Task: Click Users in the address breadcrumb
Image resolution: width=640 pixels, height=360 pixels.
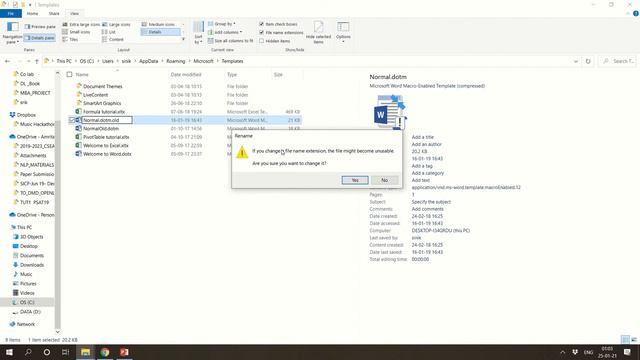Action: (108, 61)
